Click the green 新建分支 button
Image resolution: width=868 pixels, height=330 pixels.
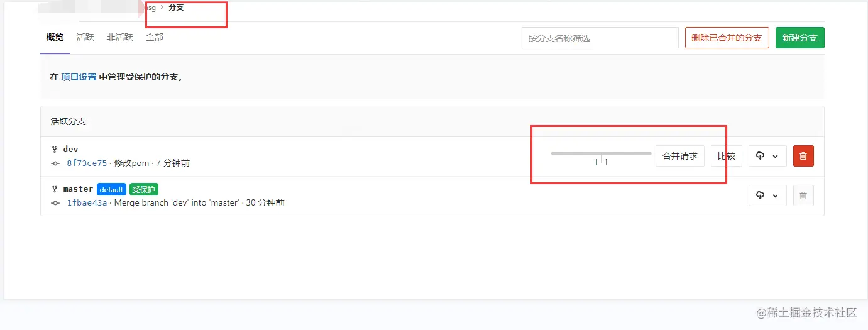click(x=800, y=38)
